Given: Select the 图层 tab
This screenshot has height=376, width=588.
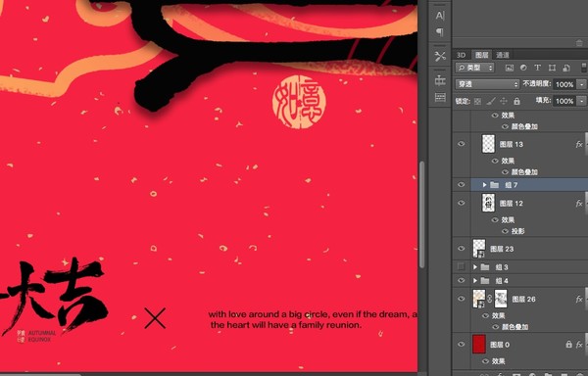Looking at the screenshot, I should [482, 55].
